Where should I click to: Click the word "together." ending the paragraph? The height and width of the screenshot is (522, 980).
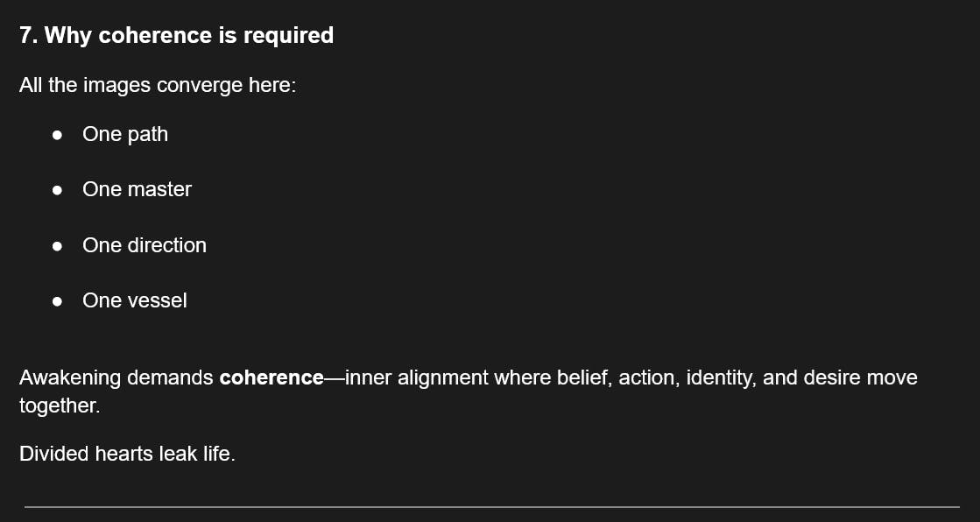pos(60,406)
